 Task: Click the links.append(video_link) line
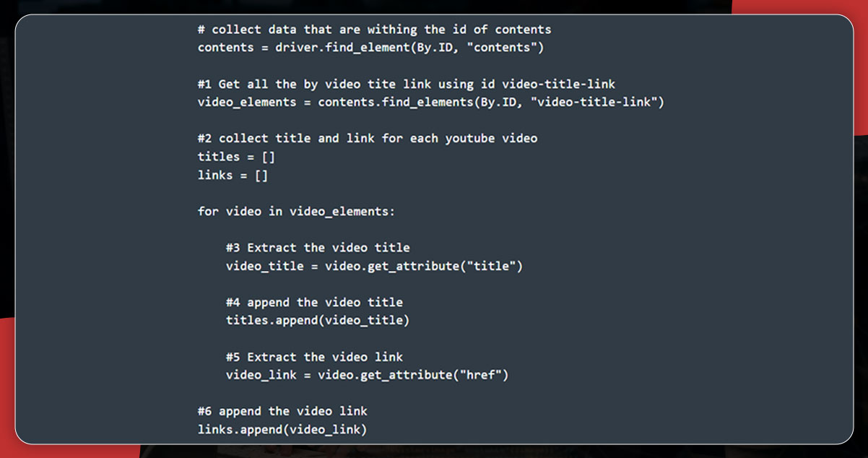coord(282,429)
